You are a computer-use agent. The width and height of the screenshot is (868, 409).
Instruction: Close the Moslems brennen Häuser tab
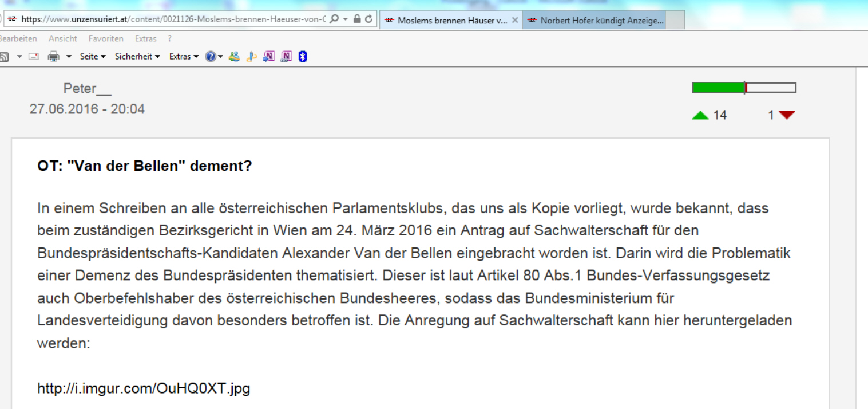tap(515, 21)
